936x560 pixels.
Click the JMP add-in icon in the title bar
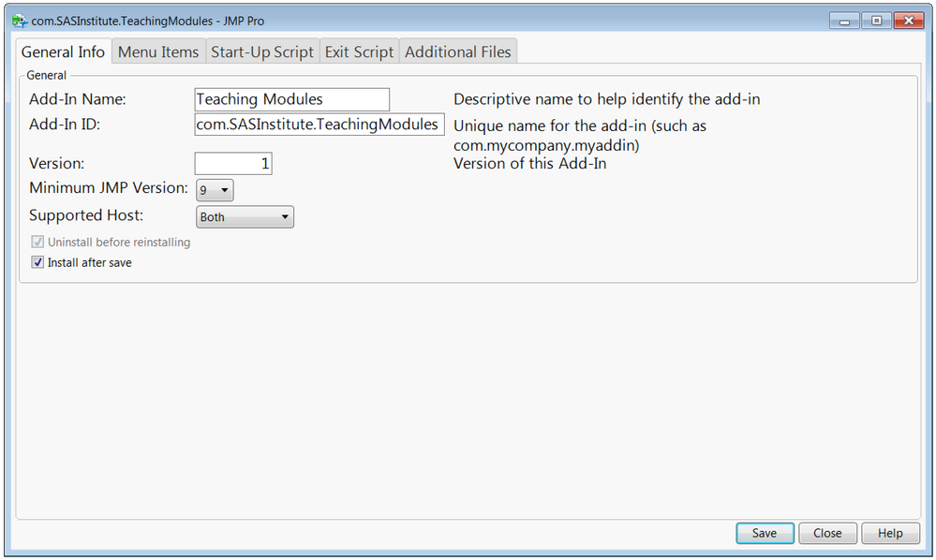point(19,21)
